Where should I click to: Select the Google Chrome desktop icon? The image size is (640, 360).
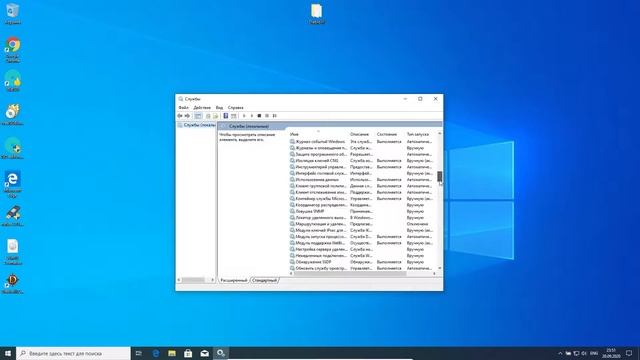click(13, 49)
